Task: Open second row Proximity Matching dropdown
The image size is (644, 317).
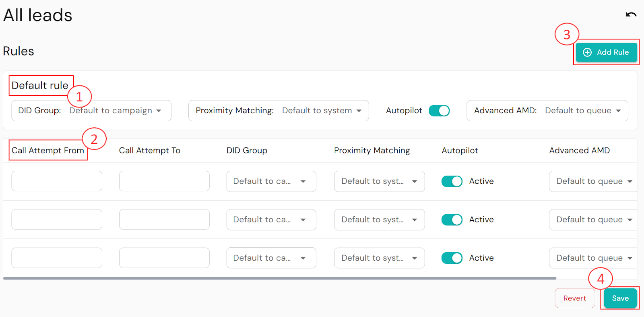Action: coord(379,220)
